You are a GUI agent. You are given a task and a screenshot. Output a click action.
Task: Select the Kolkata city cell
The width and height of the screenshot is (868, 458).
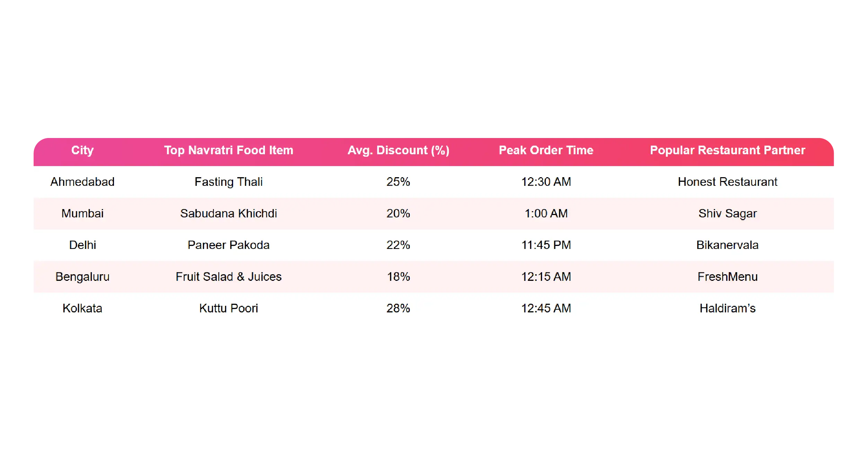pos(82,308)
